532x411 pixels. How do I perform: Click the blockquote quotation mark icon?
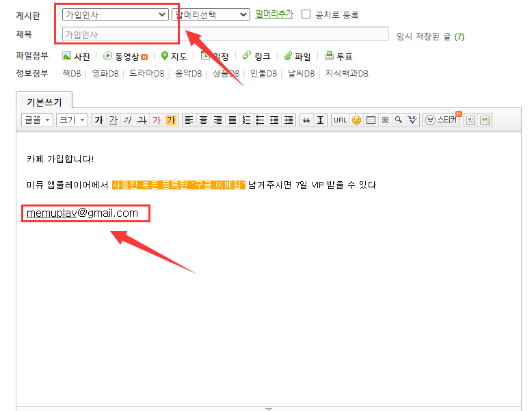click(306, 120)
